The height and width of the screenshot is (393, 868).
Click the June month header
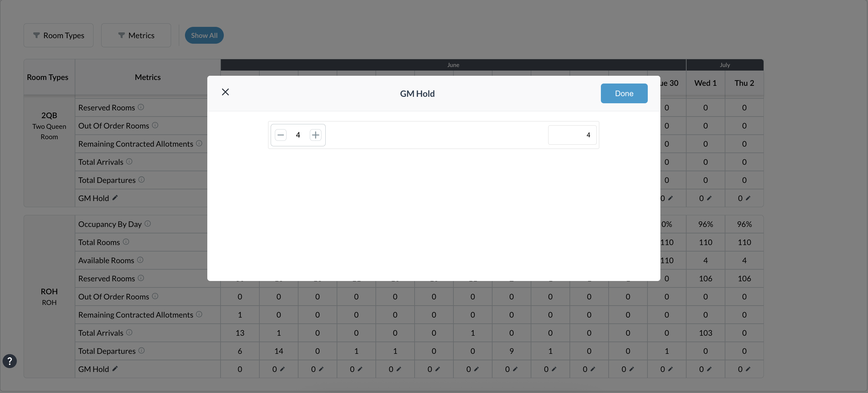[x=453, y=65]
